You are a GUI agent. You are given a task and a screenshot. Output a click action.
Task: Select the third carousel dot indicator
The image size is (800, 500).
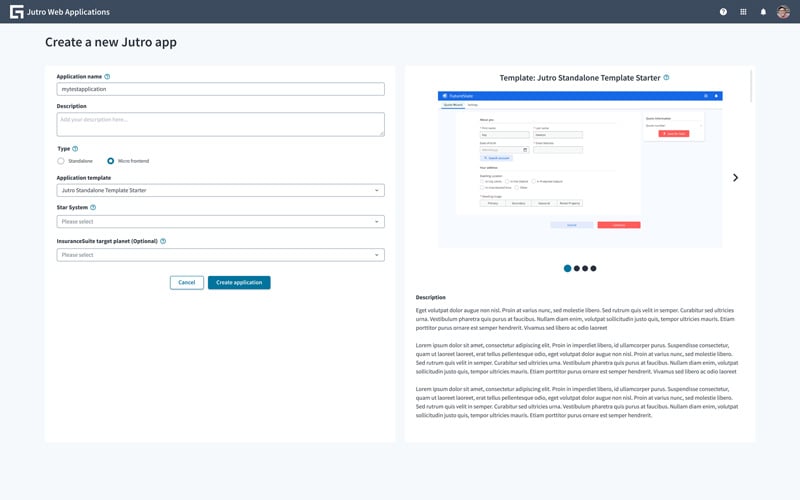click(x=585, y=268)
